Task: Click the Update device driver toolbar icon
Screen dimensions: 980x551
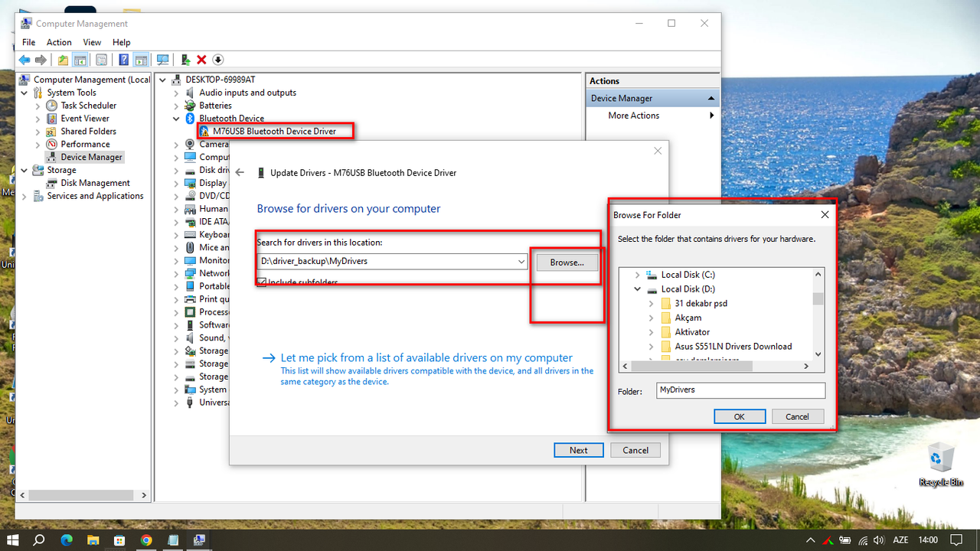Action: [x=185, y=60]
